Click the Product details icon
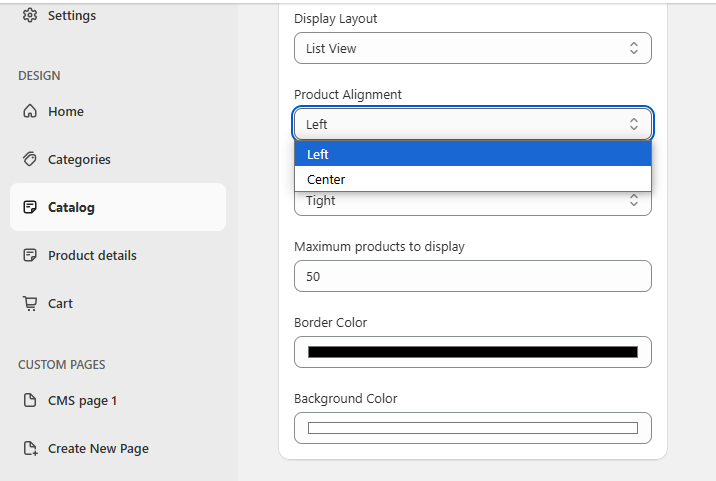716x481 pixels. click(x=30, y=255)
